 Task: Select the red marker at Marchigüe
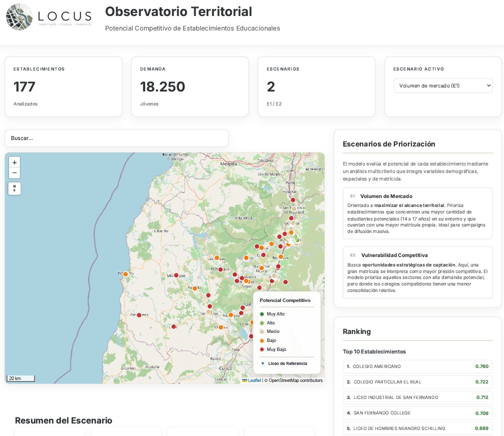click(176, 275)
